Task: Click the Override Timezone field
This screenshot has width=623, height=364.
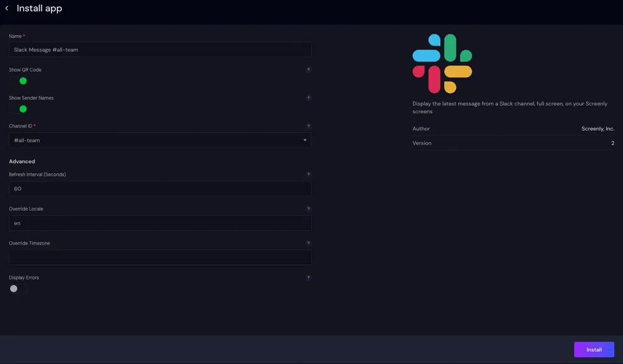Action: pyautogui.click(x=160, y=257)
